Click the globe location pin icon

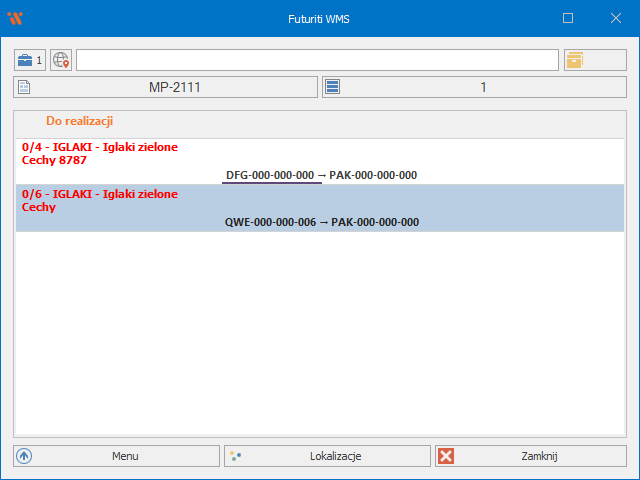(x=61, y=60)
